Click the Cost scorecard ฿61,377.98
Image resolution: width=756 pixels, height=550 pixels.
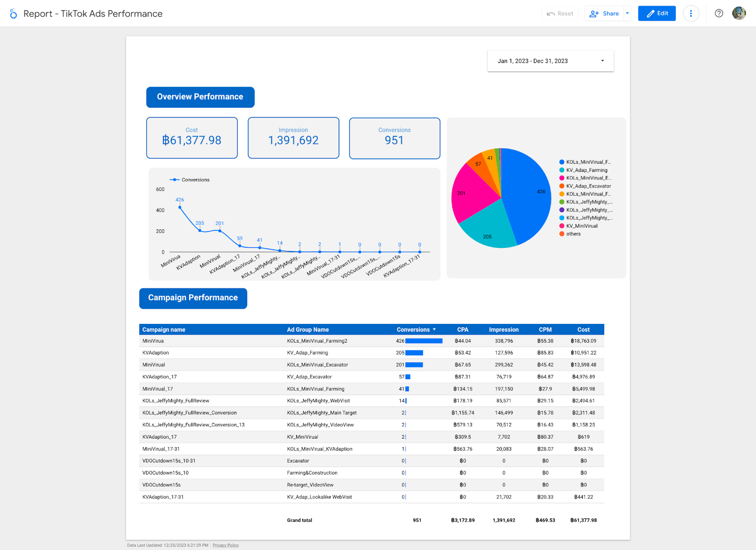pyautogui.click(x=192, y=138)
